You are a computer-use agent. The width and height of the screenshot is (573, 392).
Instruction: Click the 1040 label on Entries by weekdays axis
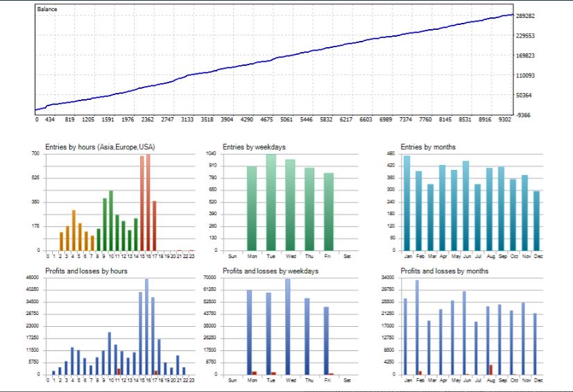point(211,153)
